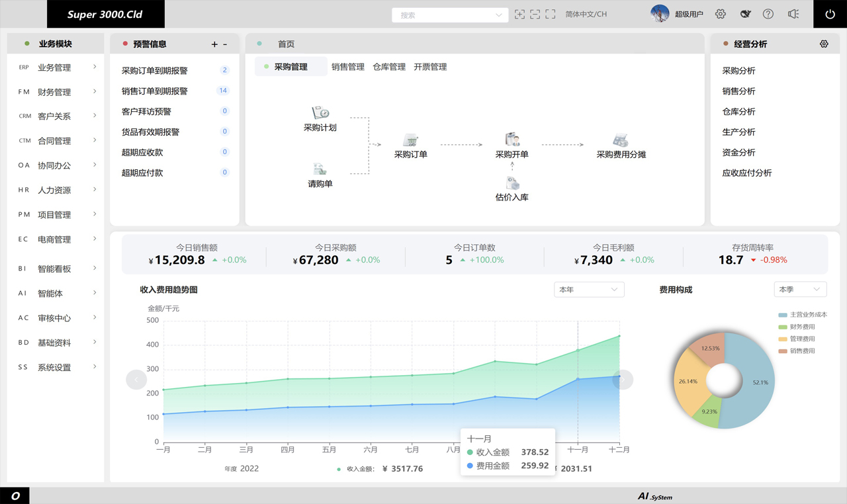The height and width of the screenshot is (504, 847).
Task: Expand 系统设置 SS module
Action: [56, 367]
